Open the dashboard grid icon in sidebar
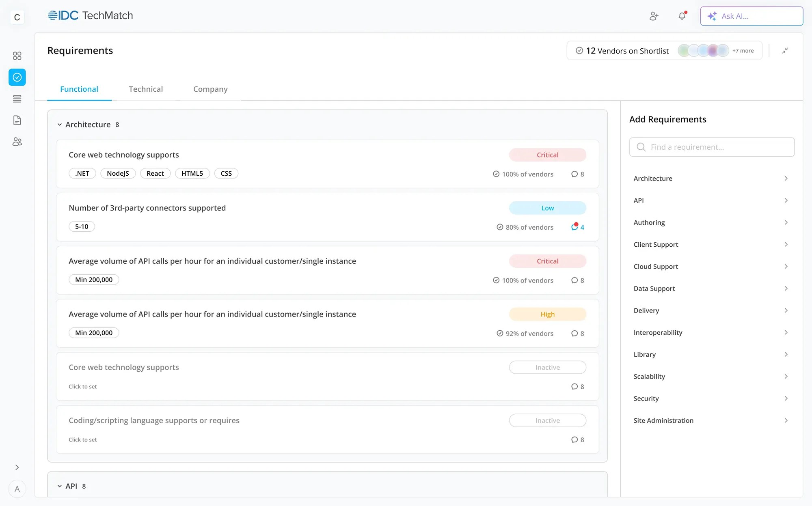 click(17, 56)
